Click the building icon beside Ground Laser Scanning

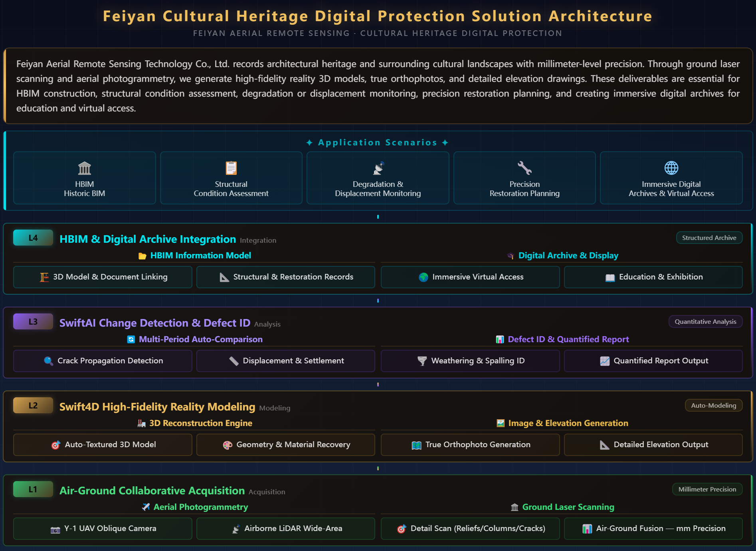(x=515, y=507)
